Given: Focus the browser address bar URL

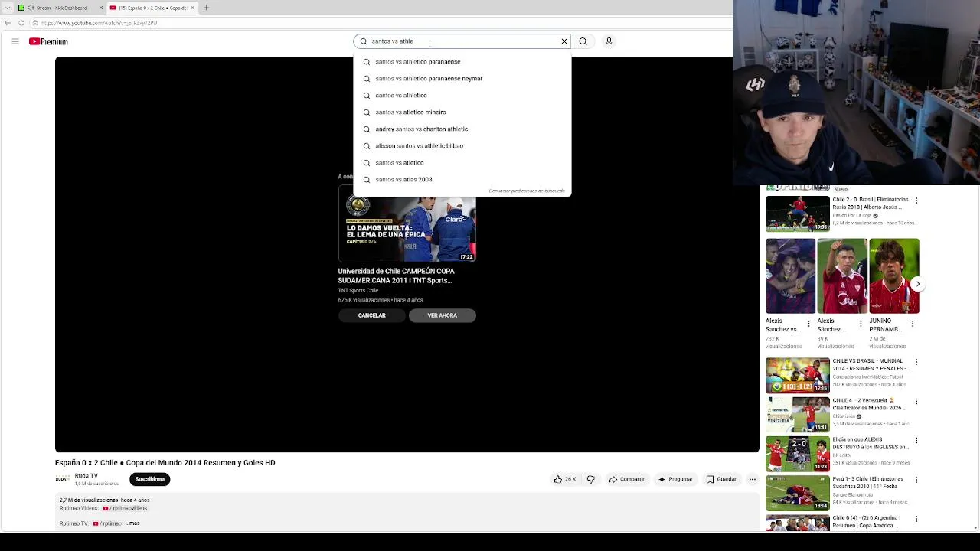Looking at the screenshot, I should (x=100, y=23).
